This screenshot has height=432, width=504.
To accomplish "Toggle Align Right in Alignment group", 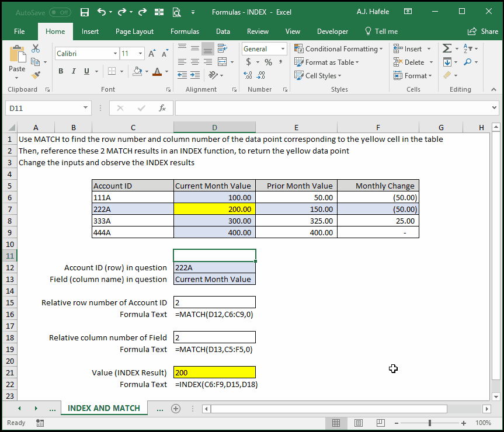I will point(208,62).
